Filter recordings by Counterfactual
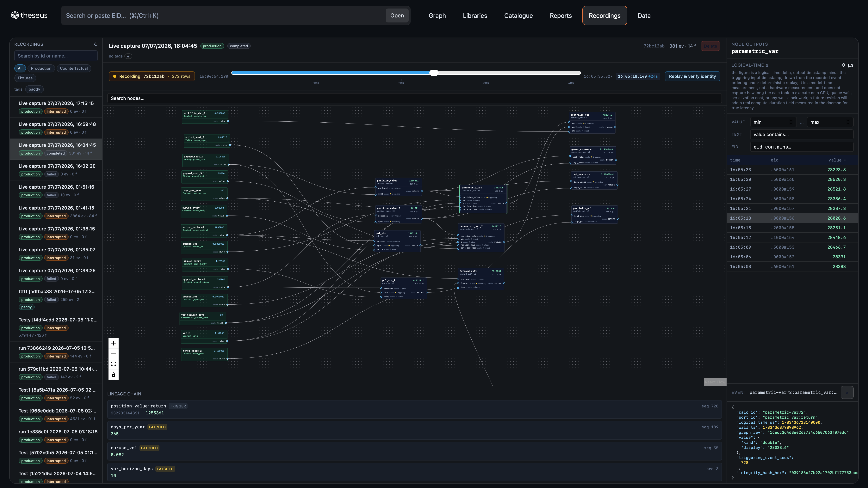 coord(74,68)
